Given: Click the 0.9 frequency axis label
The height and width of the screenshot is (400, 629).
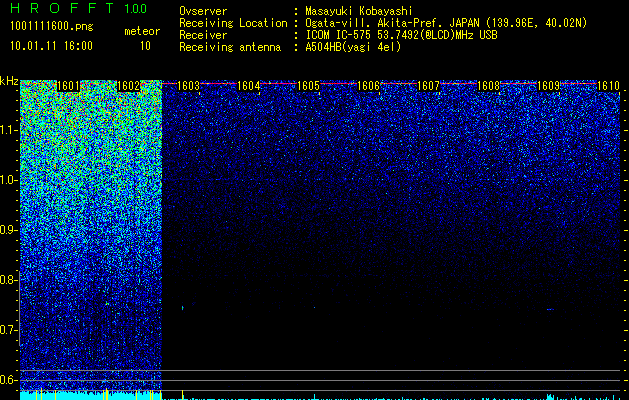Looking at the screenshot, I should tap(9, 230).
